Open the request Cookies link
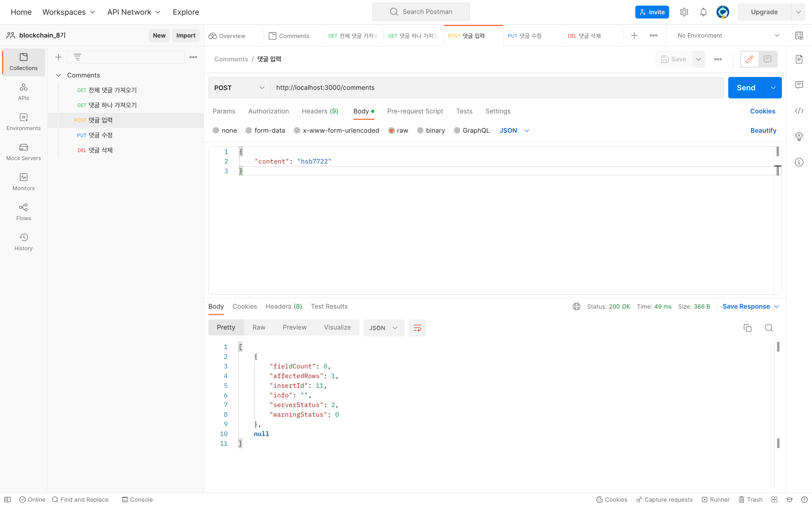Viewport: 812px width, 506px height. (x=762, y=111)
